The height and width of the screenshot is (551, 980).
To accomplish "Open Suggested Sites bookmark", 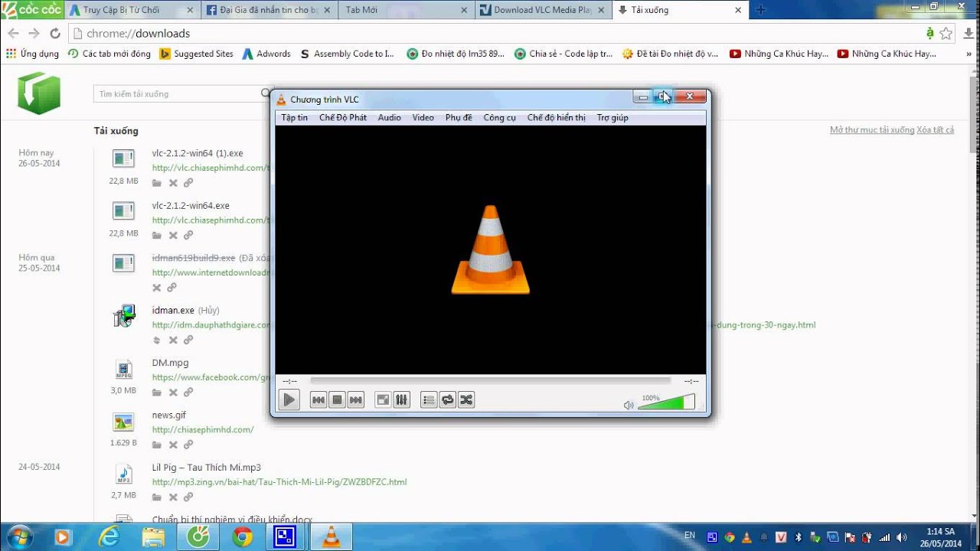I will click(x=196, y=54).
